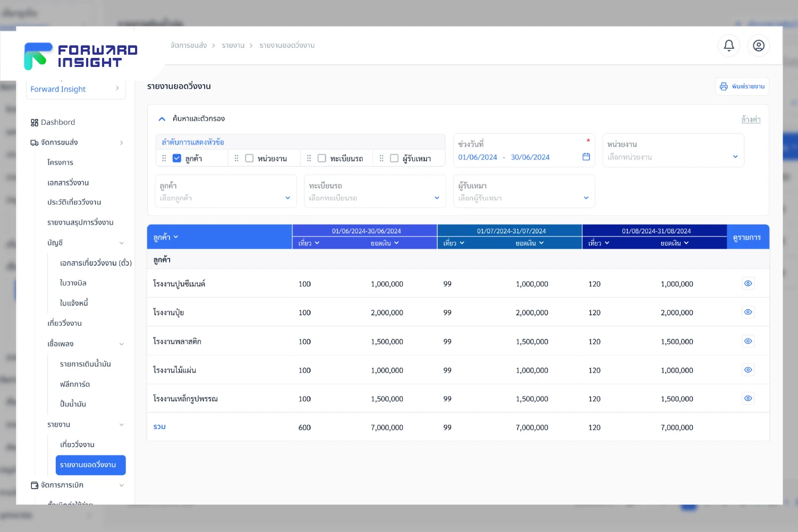Image resolution: width=798 pixels, height=532 pixels.
Task: Uncheck the ลูกค้า checkbox
Action: click(x=177, y=158)
